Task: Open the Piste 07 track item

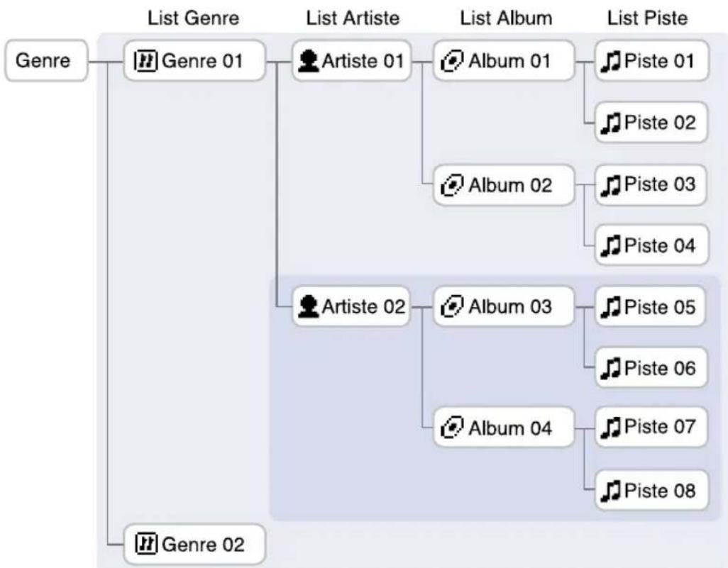Action: (651, 428)
